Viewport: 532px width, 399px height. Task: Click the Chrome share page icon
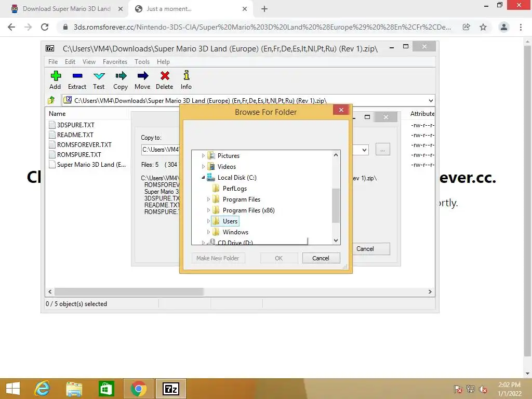tap(467, 27)
